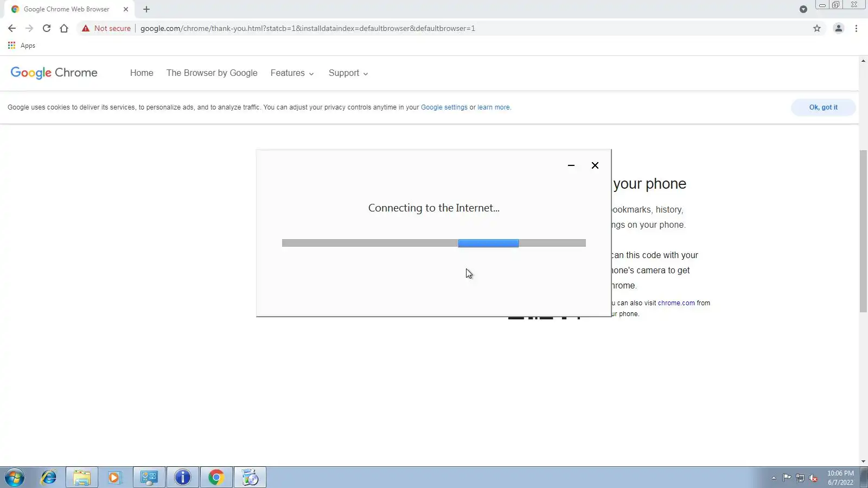Click the Not secure warning icon
868x488 pixels.
point(86,28)
